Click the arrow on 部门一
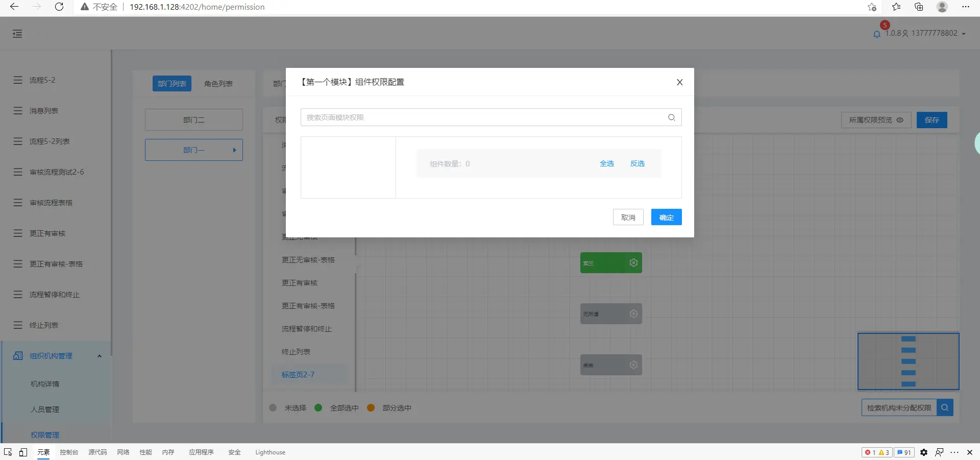The image size is (980, 460). point(234,150)
